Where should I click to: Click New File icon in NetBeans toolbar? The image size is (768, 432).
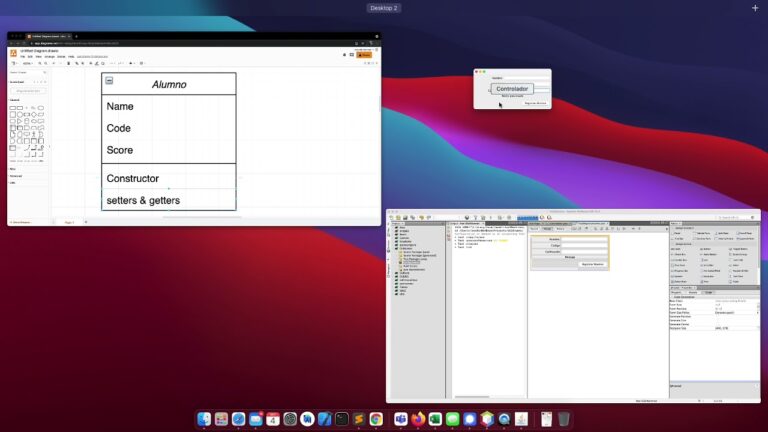tap(391, 217)
